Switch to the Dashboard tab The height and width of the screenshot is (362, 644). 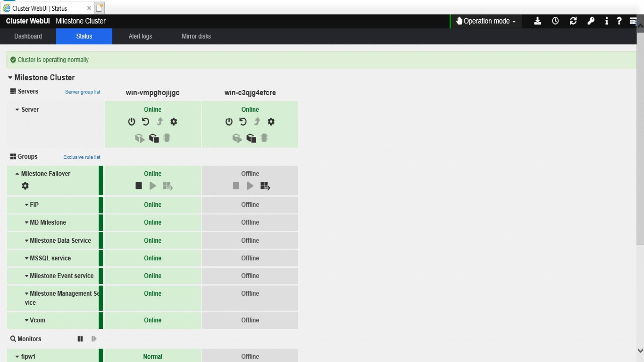coord(28,36)
